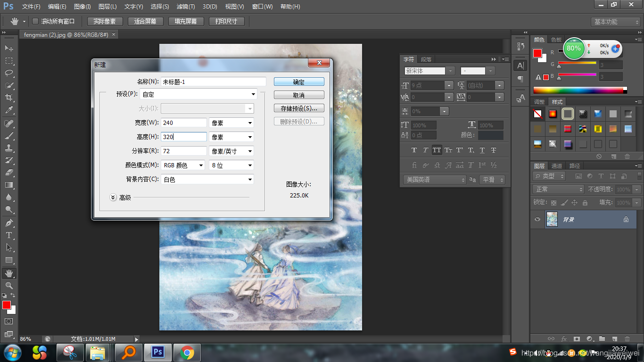Open the Preset dropdown in New dialog
This screenshot has width=644, height=362.
(x=198, y=94)
